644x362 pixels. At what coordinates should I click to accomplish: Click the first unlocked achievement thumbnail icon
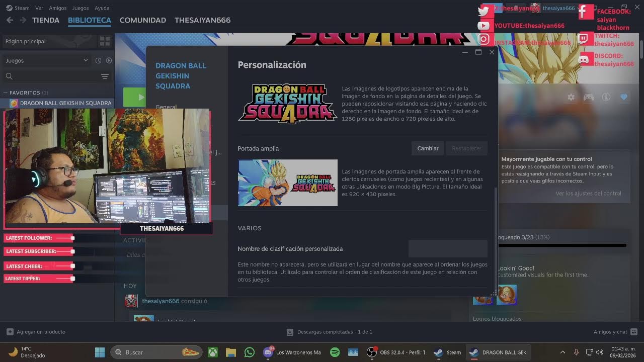click(x=483, y=295)
